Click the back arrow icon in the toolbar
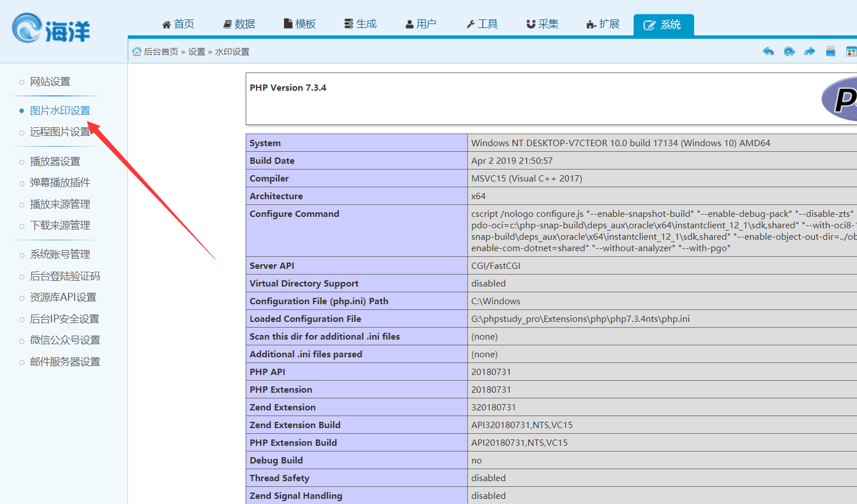The height and width of the screenshot is (504, 857). click(x=768, y=51)
